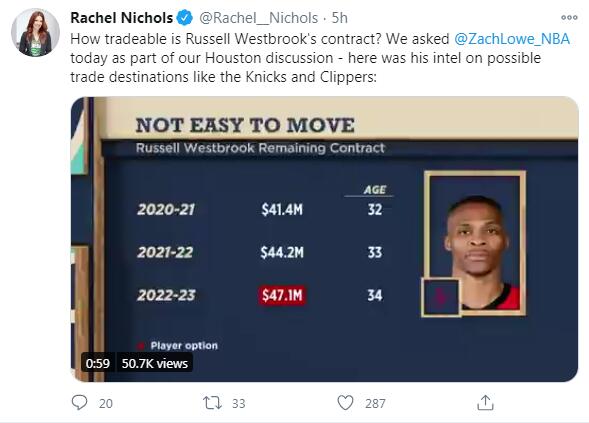Click the retweet count 33

(x=239, y=403)
